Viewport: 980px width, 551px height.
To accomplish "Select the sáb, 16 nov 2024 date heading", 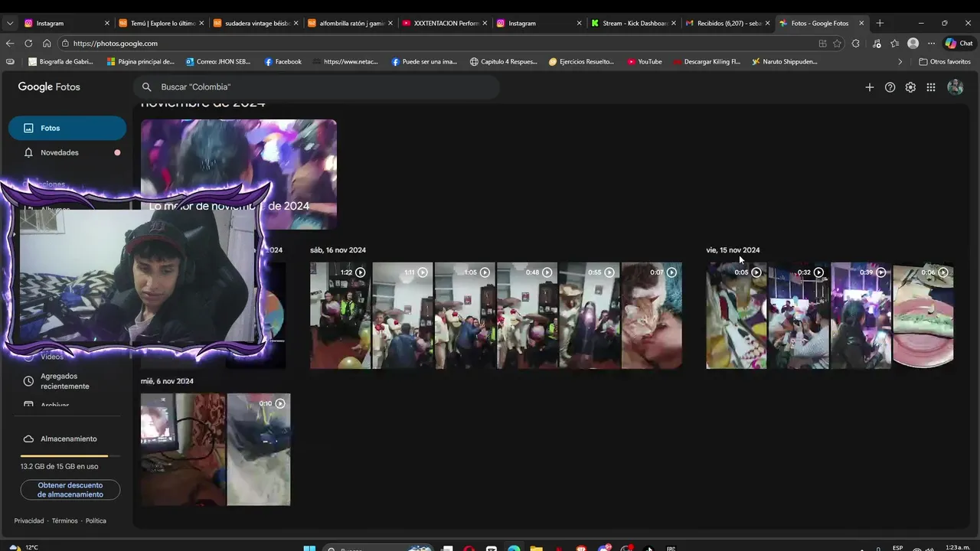I will [x=338, y=250].
